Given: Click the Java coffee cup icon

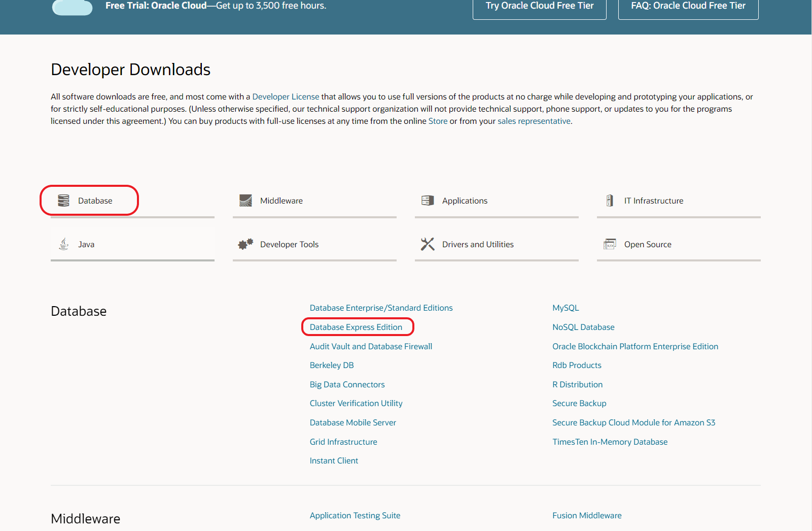Looking at the screenshot, I should [63, 244].
